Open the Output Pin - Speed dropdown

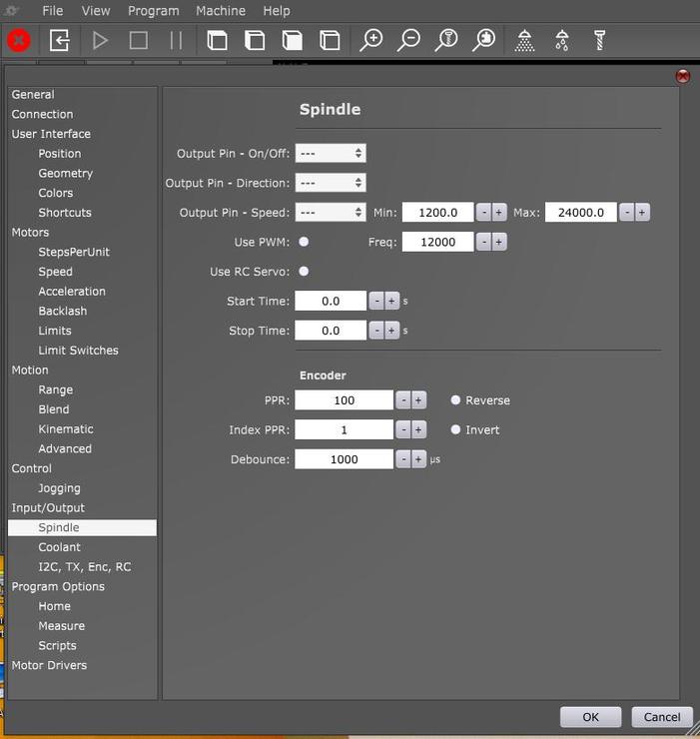coord(331,213)
